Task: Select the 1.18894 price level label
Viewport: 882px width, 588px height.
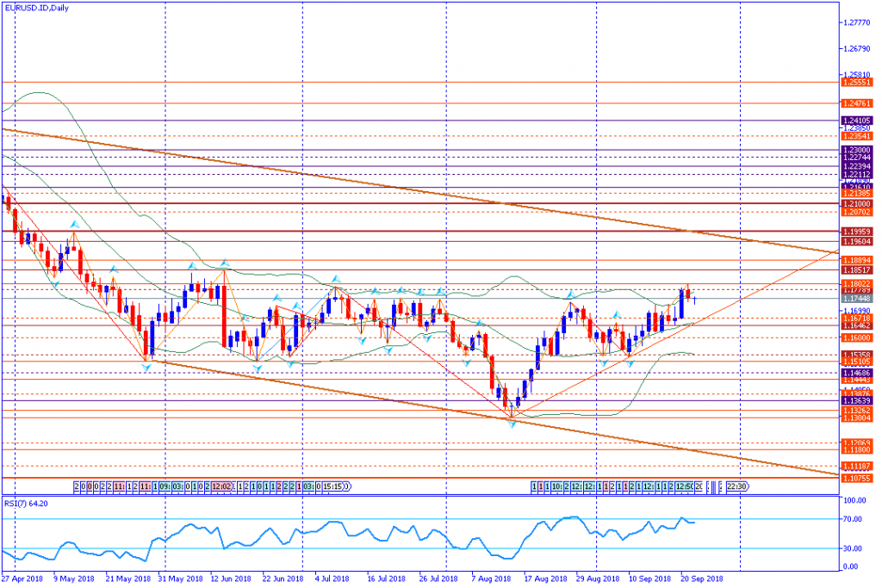Action: coord(857,260)
